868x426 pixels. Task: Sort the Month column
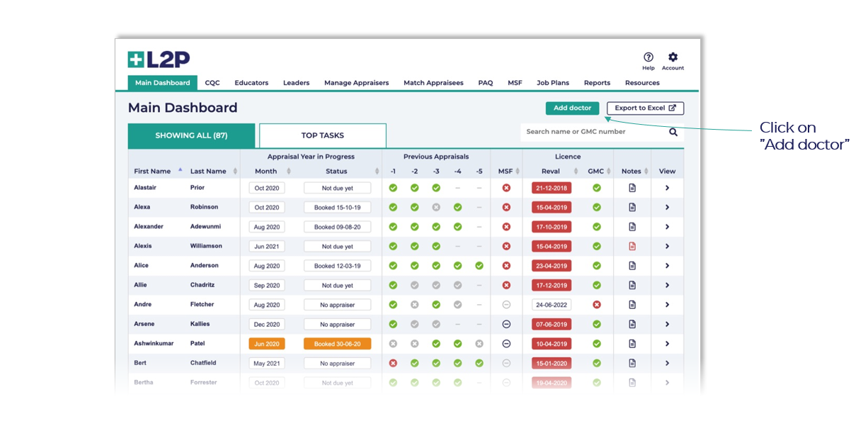point(288,172)
